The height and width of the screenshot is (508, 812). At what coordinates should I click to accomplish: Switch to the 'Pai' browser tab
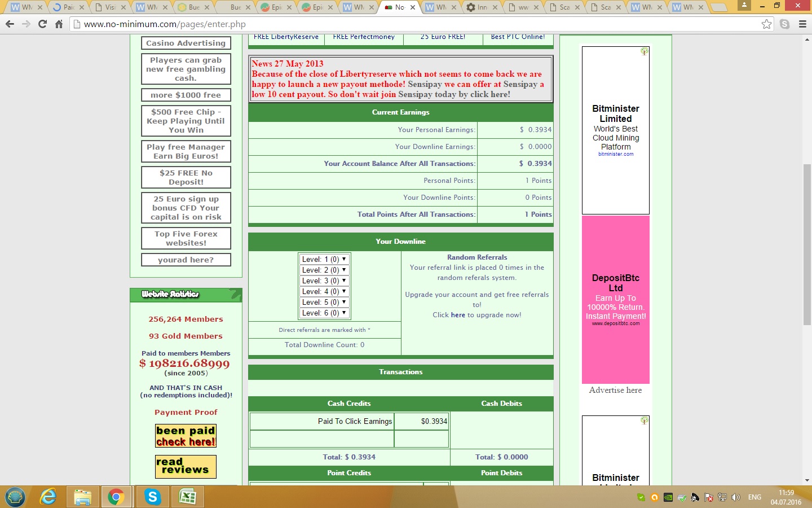pos(68,7)
